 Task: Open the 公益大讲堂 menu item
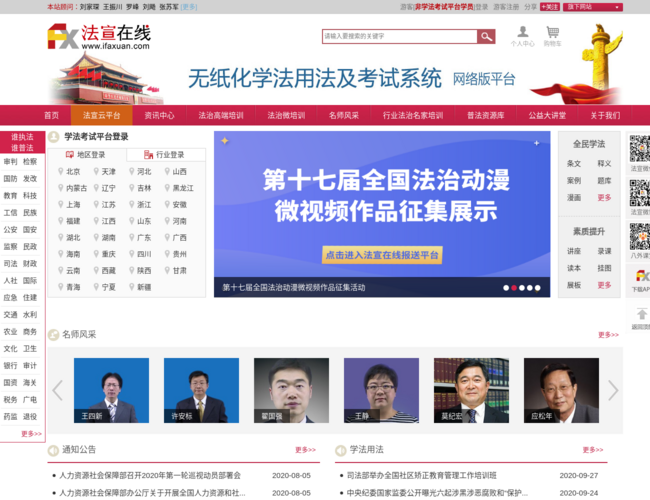coord(547,115)
